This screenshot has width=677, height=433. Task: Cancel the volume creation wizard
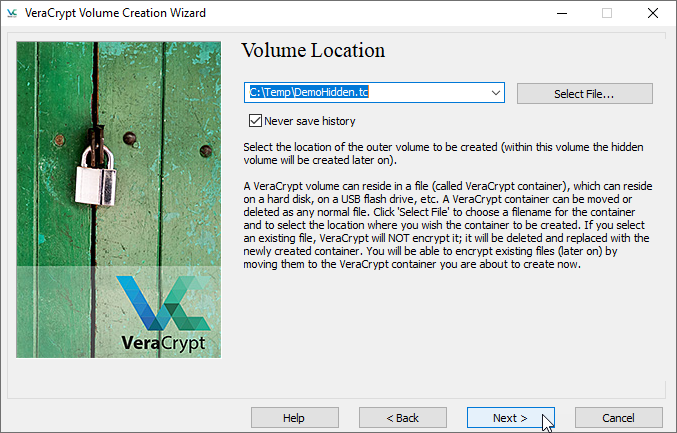click(618, 417)
